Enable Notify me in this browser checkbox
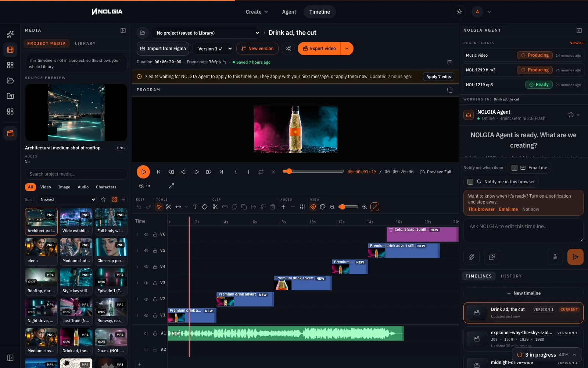Screen dimensions: 588x368 point(470,182)
